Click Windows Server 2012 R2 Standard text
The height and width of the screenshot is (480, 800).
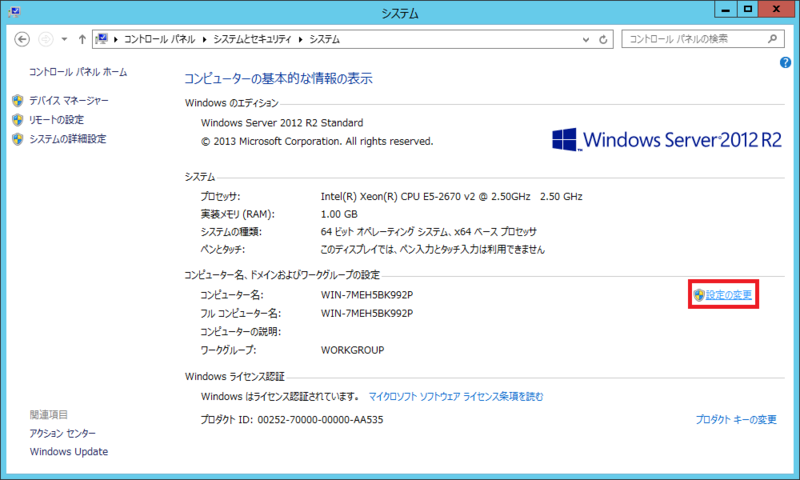[282, 123]
